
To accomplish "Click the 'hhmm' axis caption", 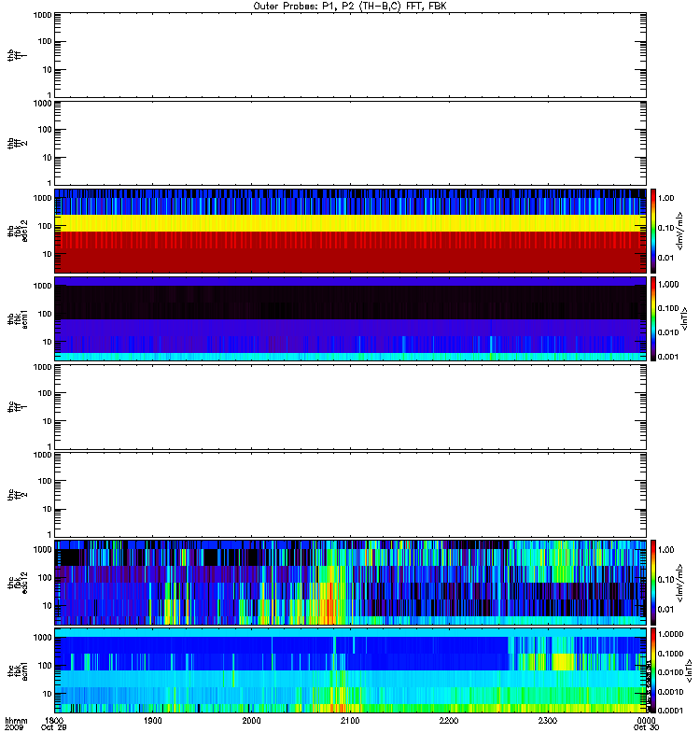I will [x=16, y=721].
